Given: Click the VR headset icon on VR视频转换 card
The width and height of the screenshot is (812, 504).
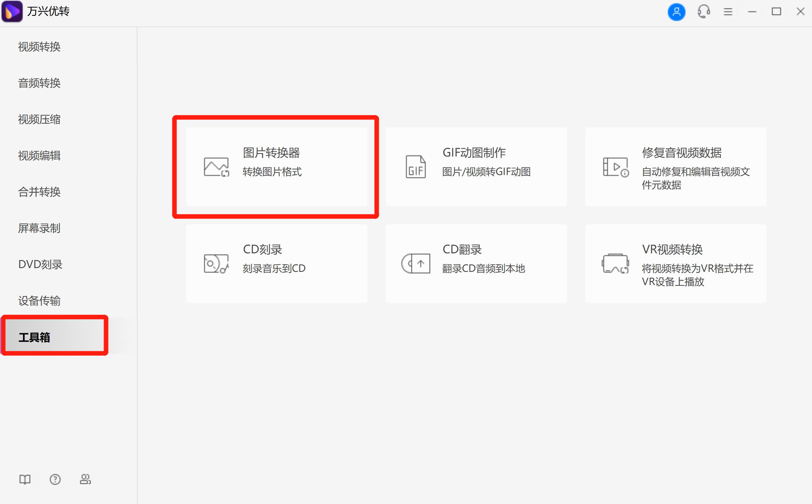Looking at the screenshot, I should (615, 264).
